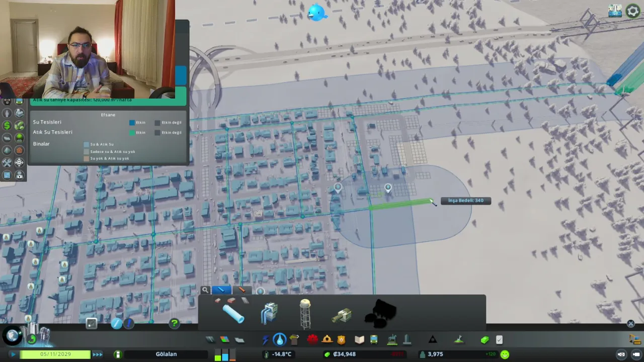Click the city name Gölalan
This screenshot has height=362, width=644.
pos(166,354)
